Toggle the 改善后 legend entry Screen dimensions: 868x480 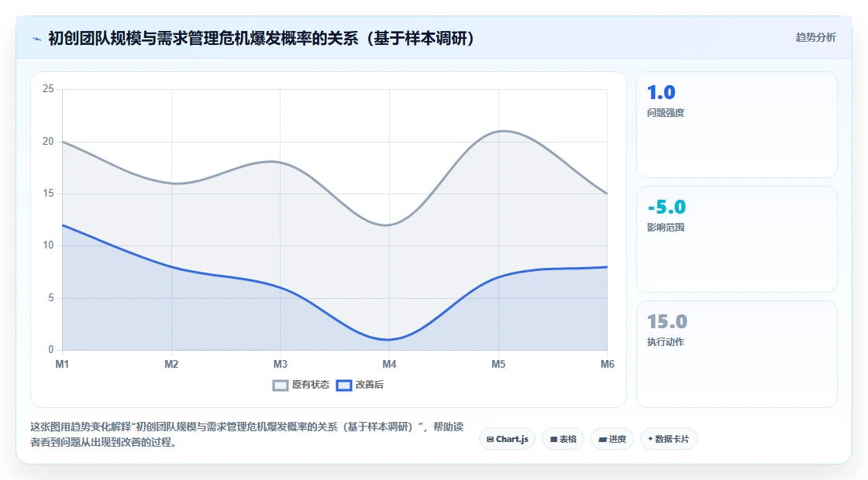[360, 385]
